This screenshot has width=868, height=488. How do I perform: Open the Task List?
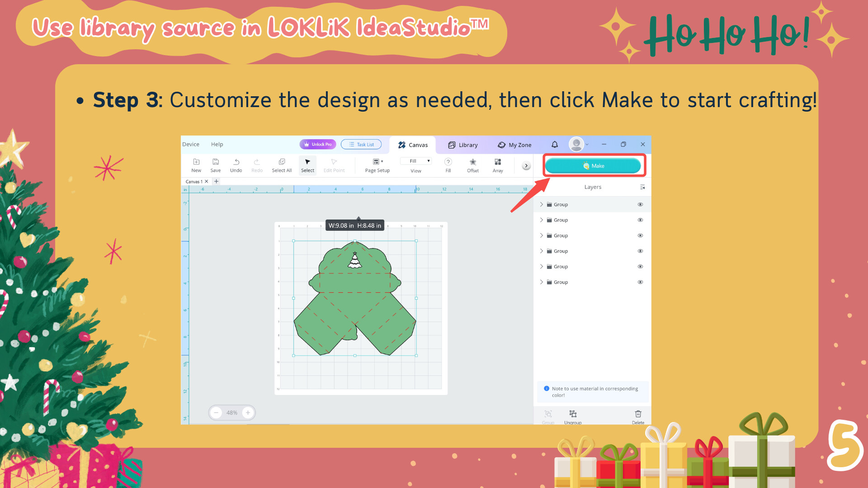tap(361, 145)
